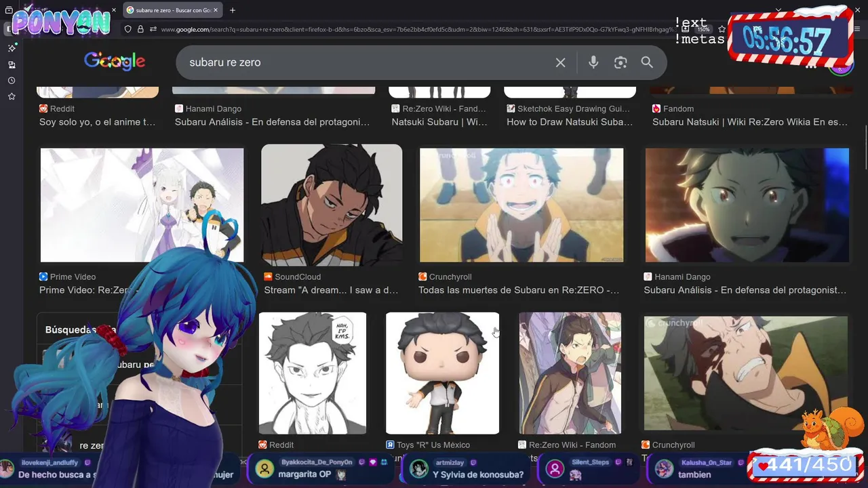Open the Hanami Dango smiling Subaru image
The width and height of the screenshot is (868, 488).
[747, 205]
